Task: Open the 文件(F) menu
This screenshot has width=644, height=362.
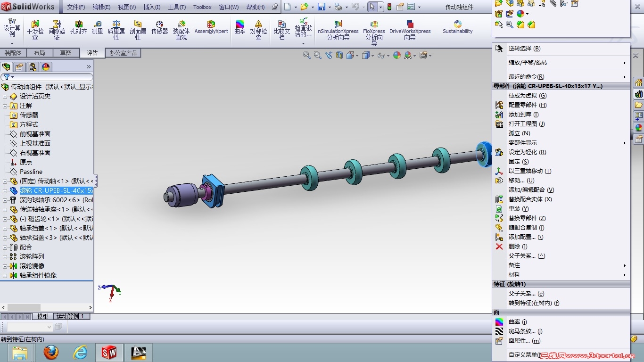Action: pyautogui.click(x=76, y=7)
